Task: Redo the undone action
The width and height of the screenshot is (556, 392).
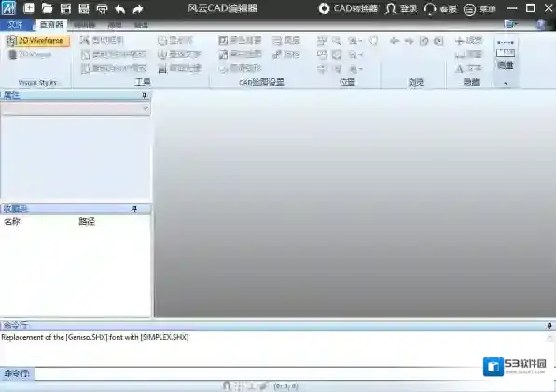Action: pyautogui.click(x=138, y=8)
